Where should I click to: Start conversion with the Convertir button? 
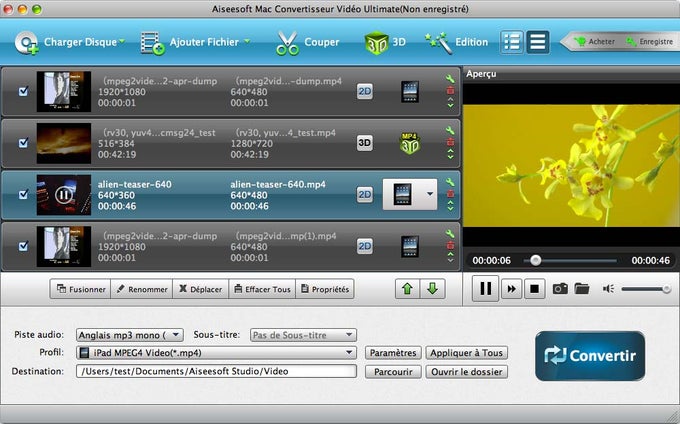click(x=590, y=356)
